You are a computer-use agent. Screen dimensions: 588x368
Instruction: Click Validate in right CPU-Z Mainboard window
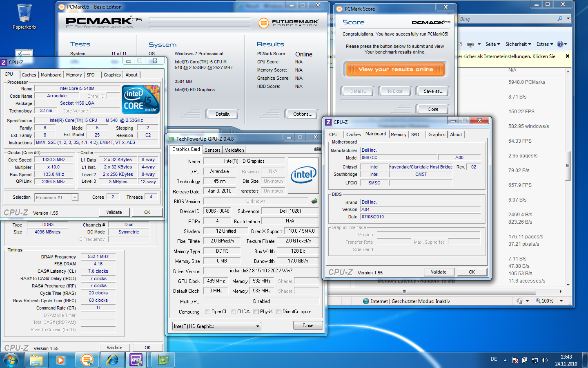pyautogui.click(x=439, y=272)
